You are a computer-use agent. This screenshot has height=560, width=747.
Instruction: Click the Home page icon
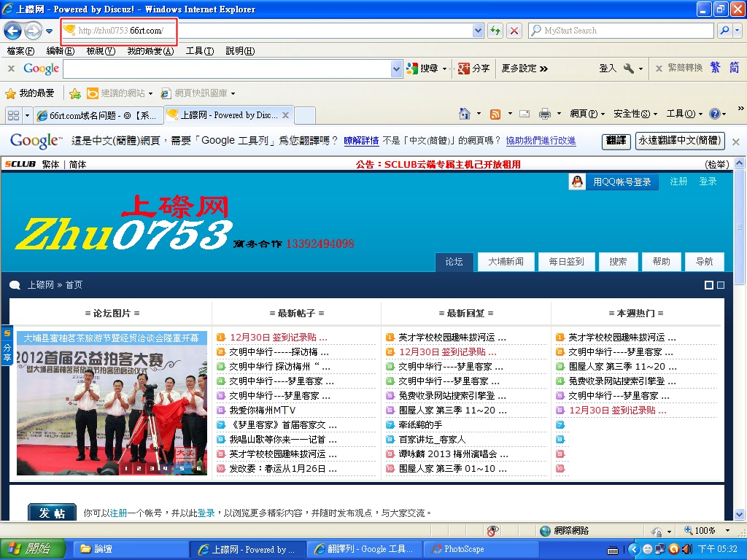pyautogui.click(x=465, y=114)
